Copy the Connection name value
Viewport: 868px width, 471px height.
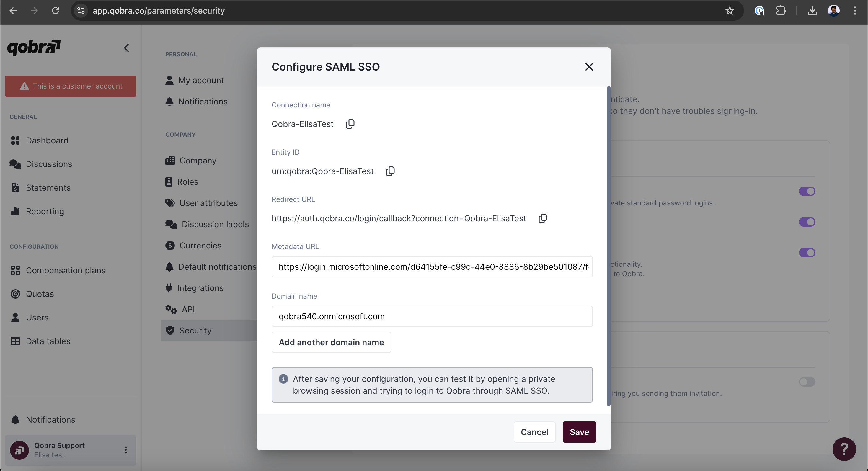350,124
